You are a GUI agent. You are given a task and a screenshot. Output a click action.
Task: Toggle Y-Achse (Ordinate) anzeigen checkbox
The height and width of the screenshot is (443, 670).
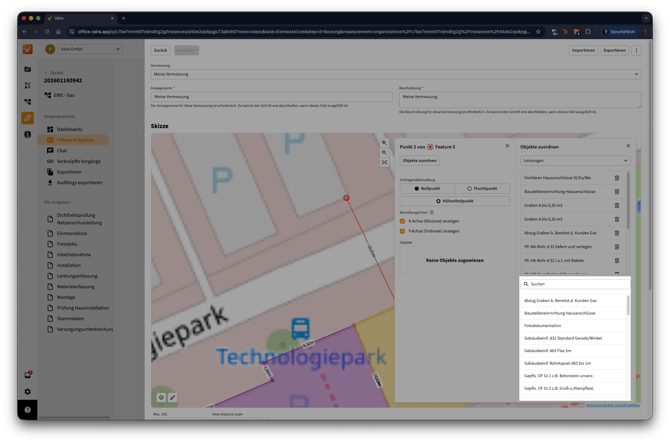(403, 230)
